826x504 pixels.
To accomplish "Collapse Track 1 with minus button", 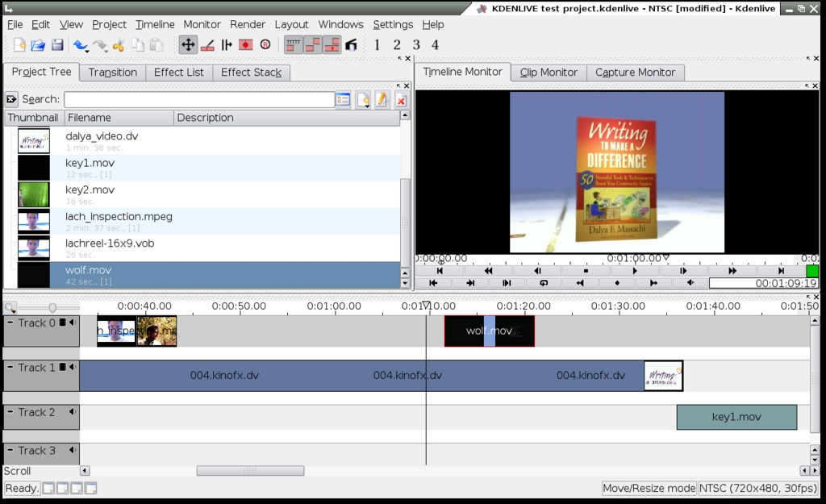I will pyautogui.click(x=10, y=367).
